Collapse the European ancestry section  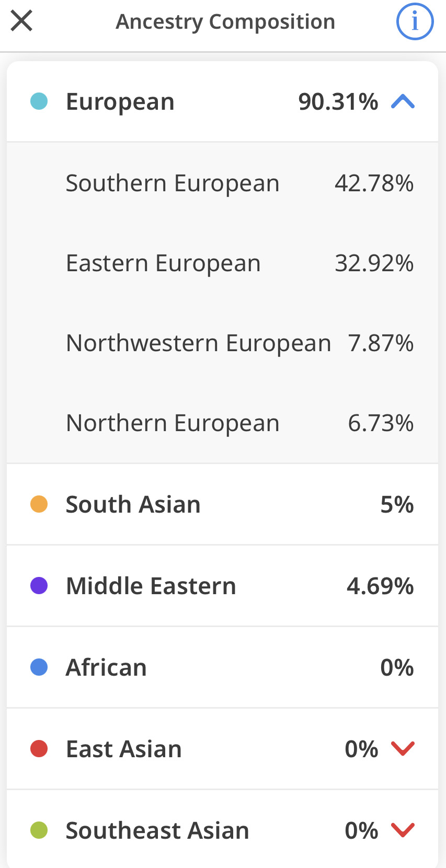pyautogui.click(x=403, y=101)
